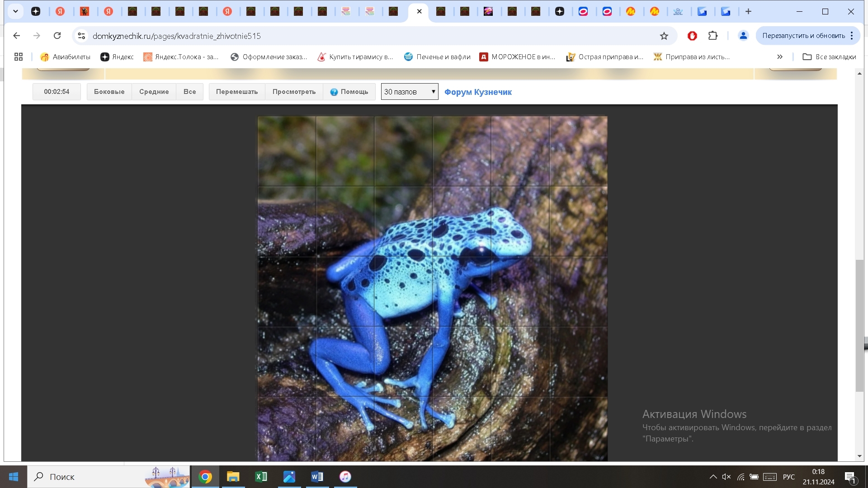Click the scrollbar down arrow
This screenshot has width=868, height=488.
point(859,456)
